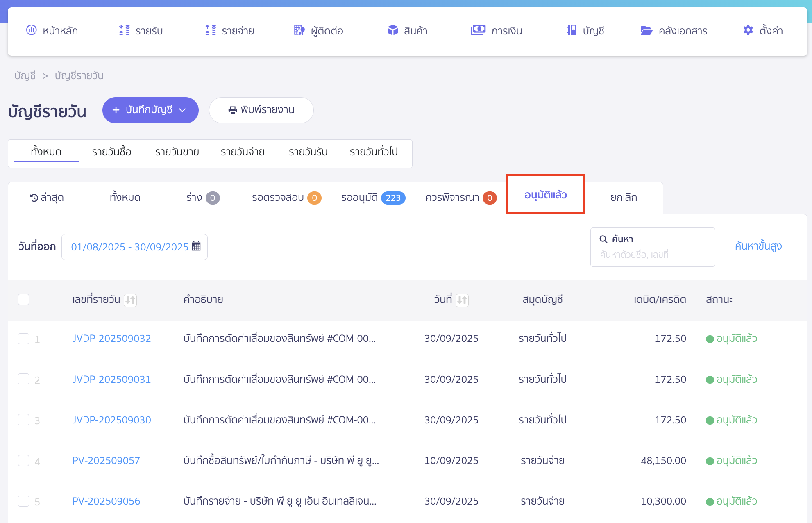
Task: Select the รายรับ income menu icon
Action: point(123,30)
